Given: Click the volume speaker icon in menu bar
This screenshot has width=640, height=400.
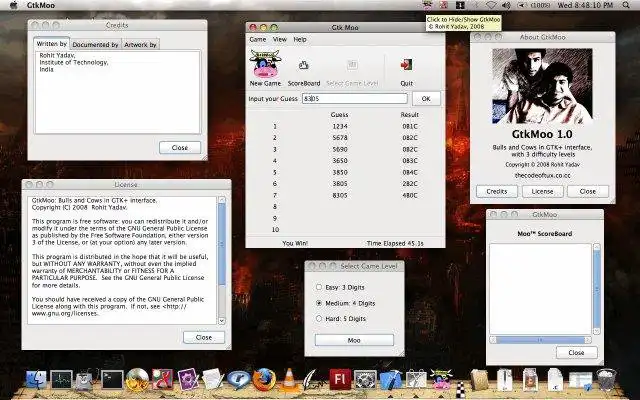Looking at the screenshot, I should tap(506, 5).
